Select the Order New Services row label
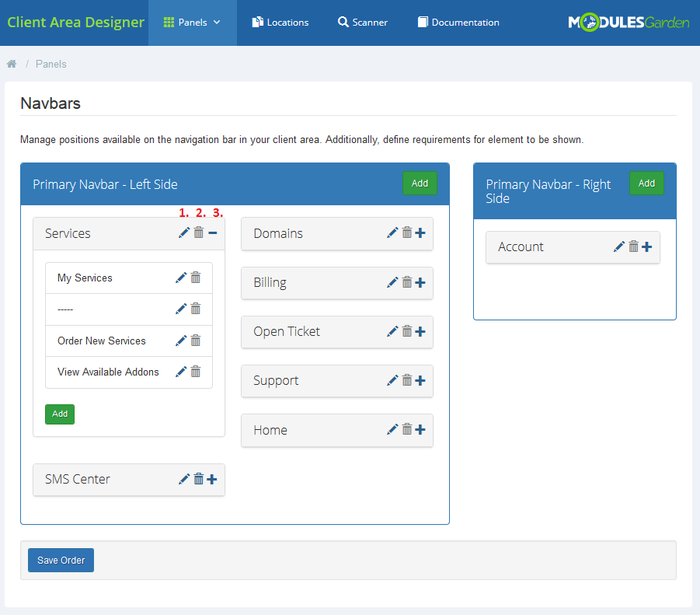The height and width of the screenshot is (615, 700). [102, 341]
